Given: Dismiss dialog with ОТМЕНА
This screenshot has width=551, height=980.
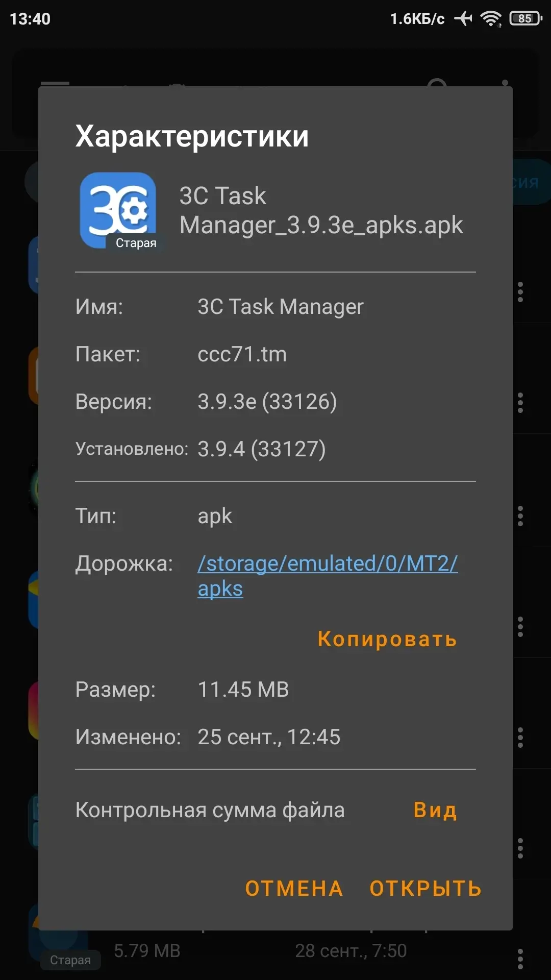Looking at the screenshot, I should click(x=294, y=889).
